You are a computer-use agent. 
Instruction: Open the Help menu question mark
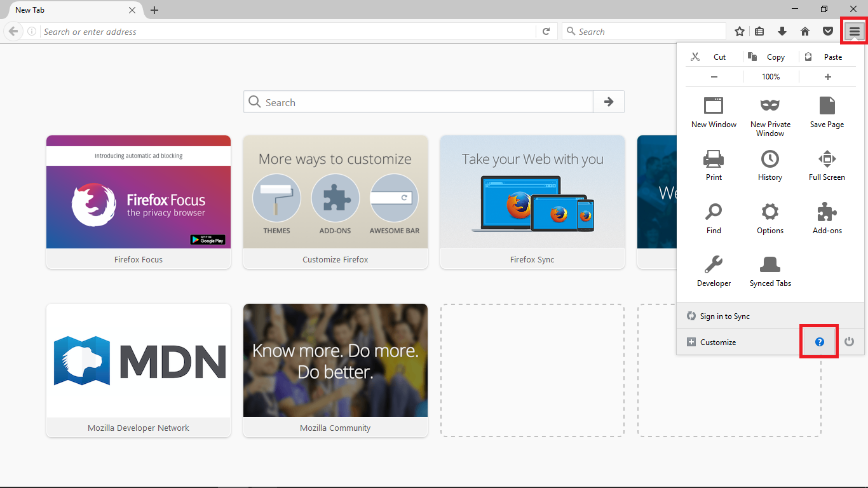pyautogui.click(x=819, y=342)
